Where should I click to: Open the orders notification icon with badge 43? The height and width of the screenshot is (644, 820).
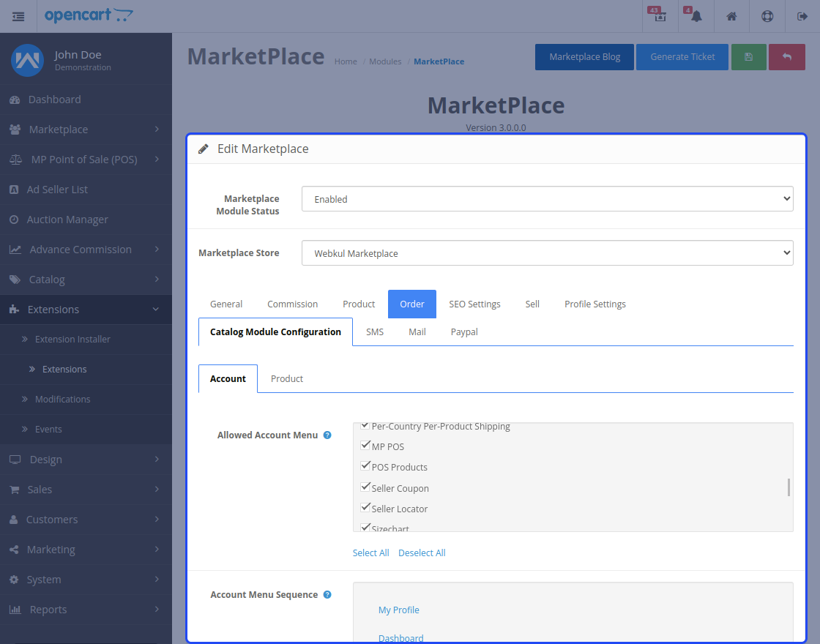[660, 16]
